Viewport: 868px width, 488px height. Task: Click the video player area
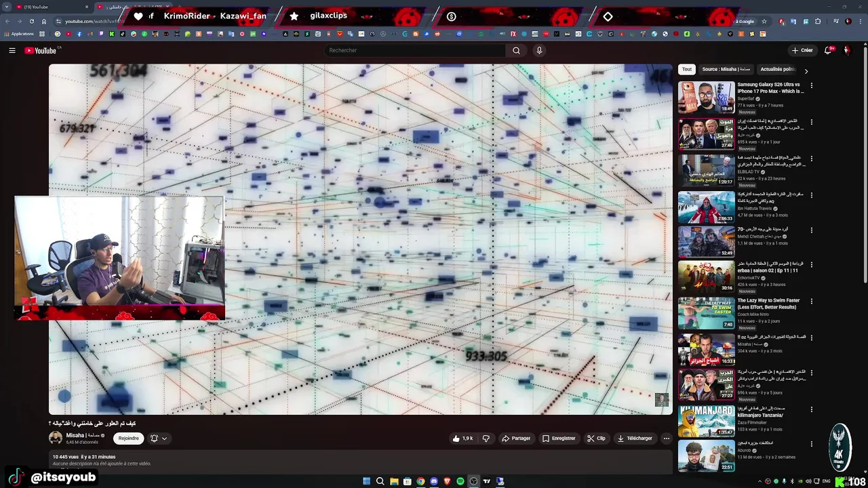pos(360,239)
